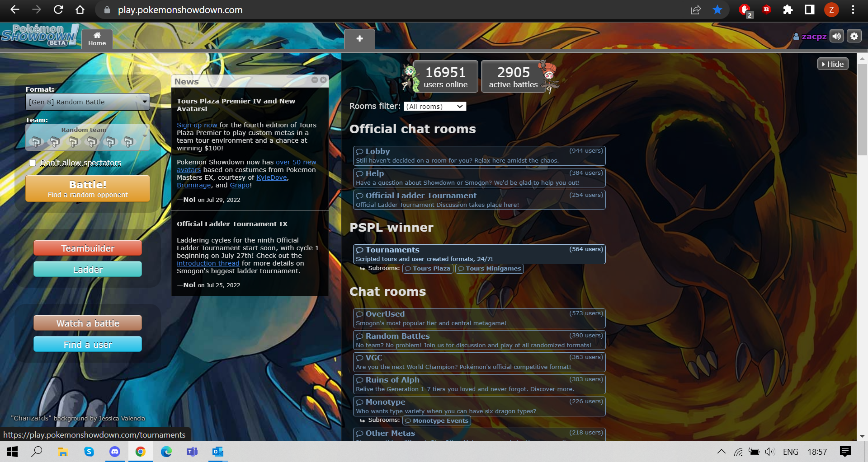Image resolution: width=868 pixels, height=462 pixels.
Task: Join the Official Ladder Tournament room
Action: click(x=479, y=200)
